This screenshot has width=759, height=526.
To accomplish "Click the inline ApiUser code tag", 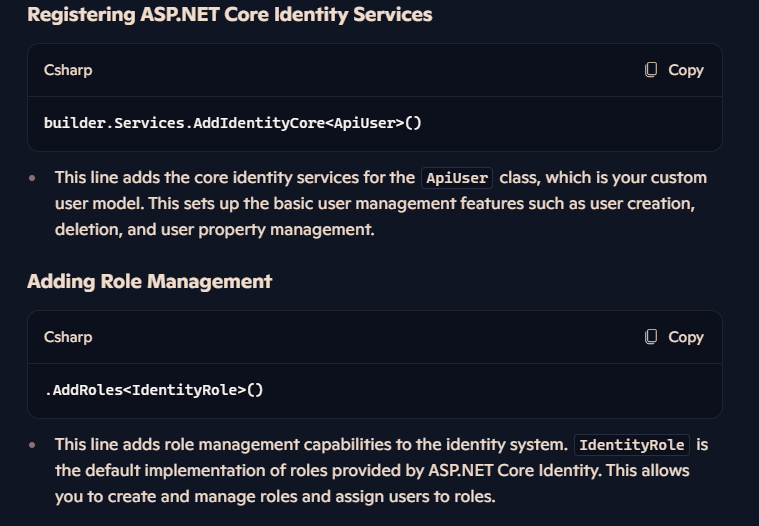I will pos(457,178).
